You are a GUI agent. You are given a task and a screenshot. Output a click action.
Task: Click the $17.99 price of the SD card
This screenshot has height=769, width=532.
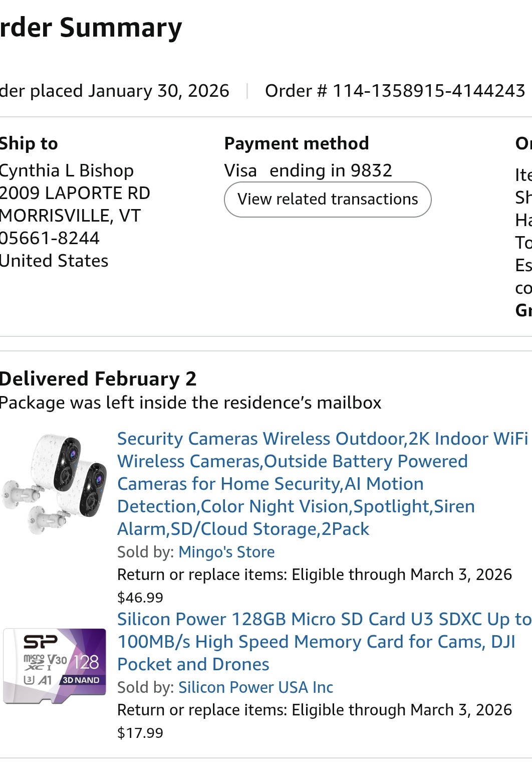click(x=140, y=733)
